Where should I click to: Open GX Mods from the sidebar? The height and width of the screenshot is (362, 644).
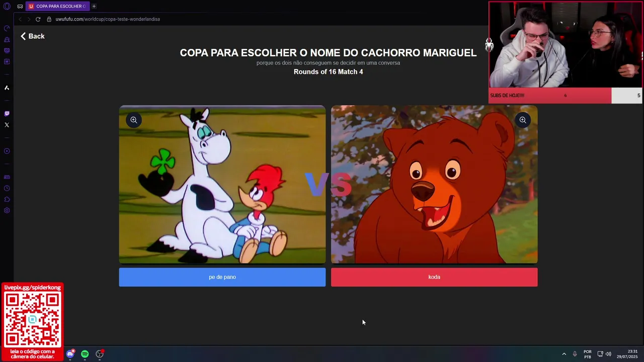point(7,50)
